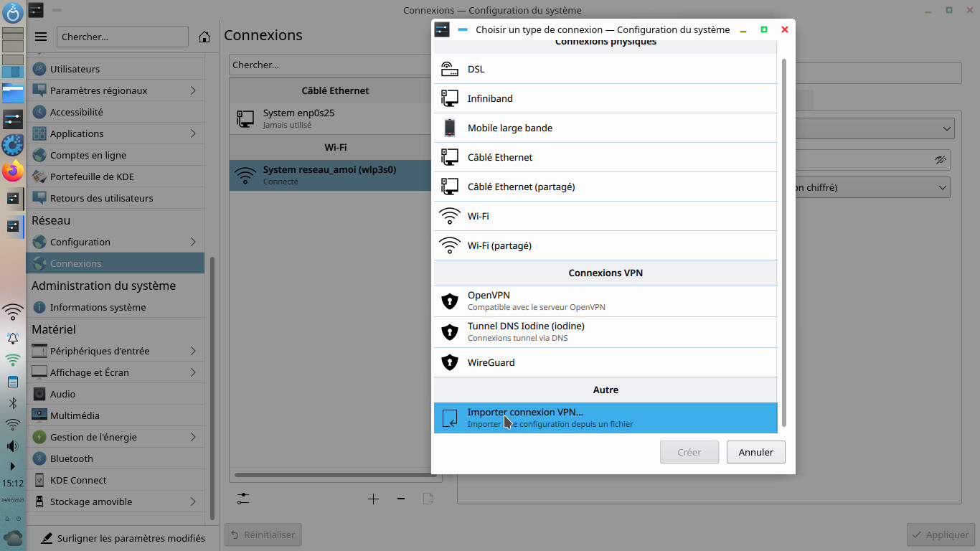Toggle Surligner les paramètres modifiés
The height and width of the screenshot is (551, 980).
coord(122,538)
